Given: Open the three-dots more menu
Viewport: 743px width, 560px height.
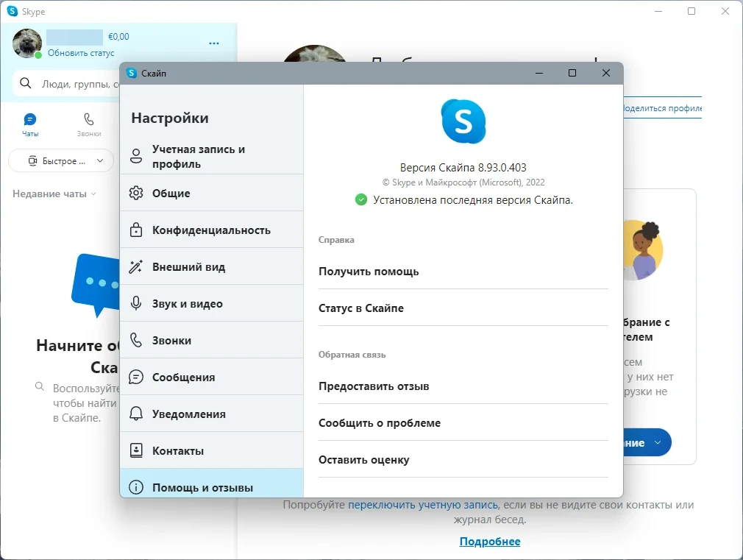Looking at the screenshot, I should pos(214,43).
